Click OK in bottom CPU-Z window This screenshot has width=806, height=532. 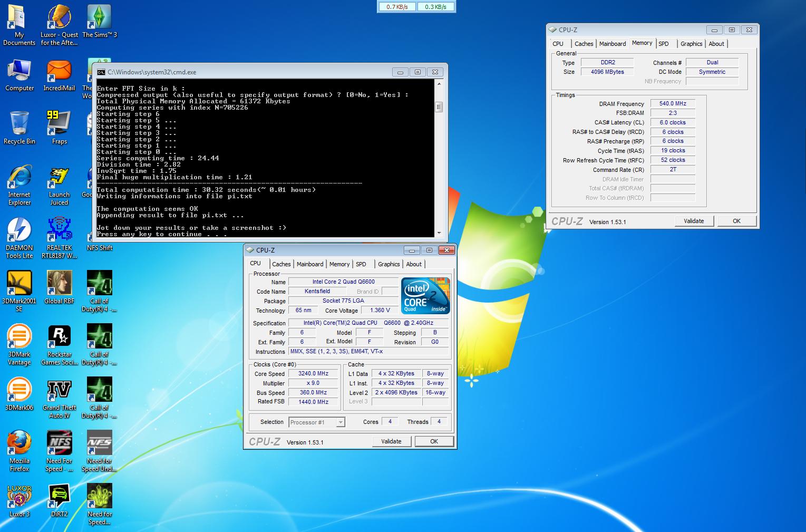(x=434, y=441)
